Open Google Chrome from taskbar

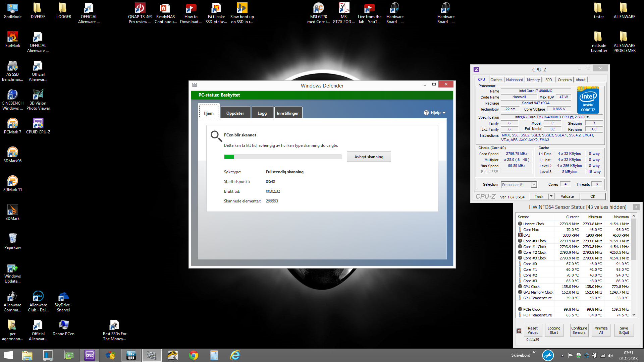coord(194,355)
